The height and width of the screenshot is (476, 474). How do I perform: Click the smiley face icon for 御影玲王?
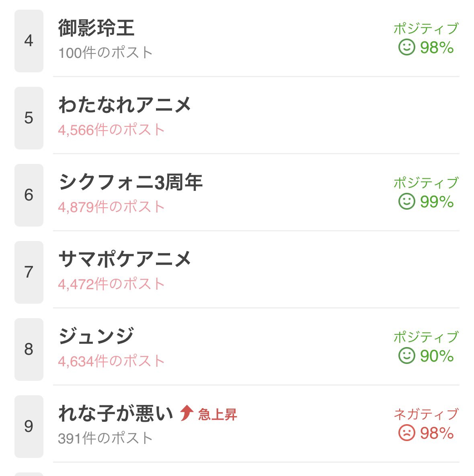(406, 47)
